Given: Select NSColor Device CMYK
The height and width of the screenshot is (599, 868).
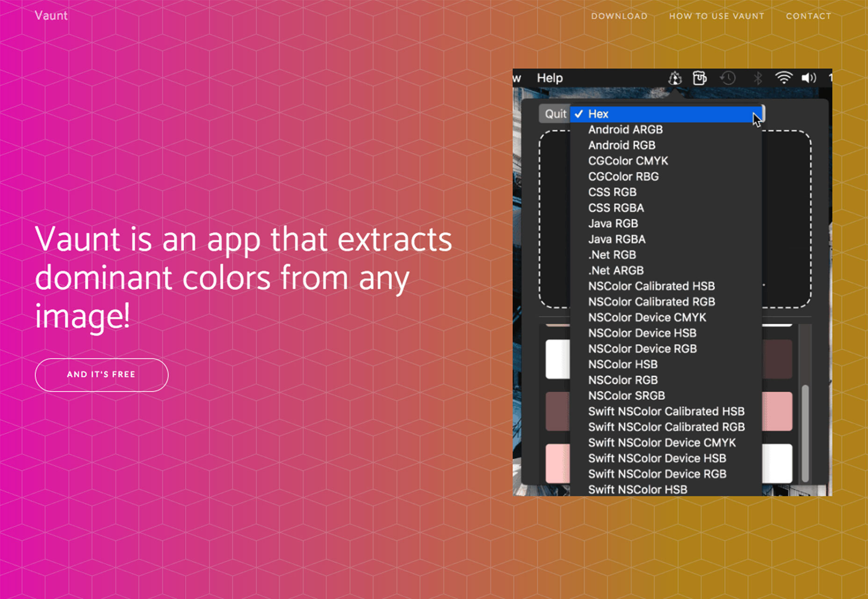Looking at the screenshot, I should (x=666, y=318).
